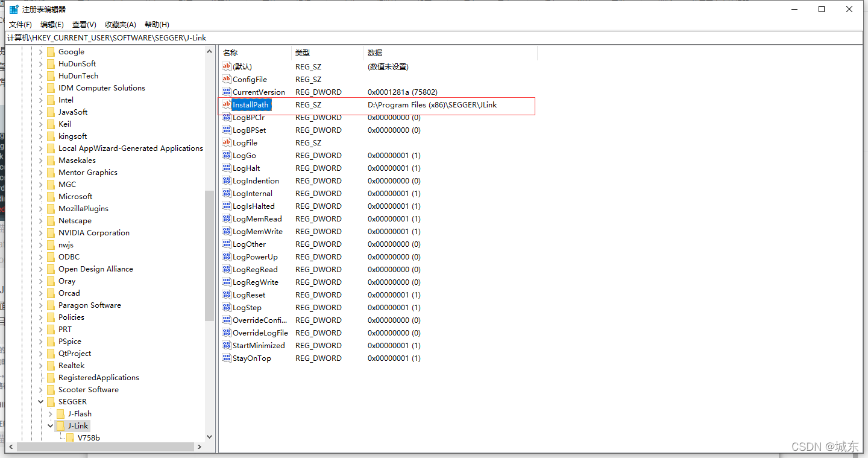The image size is (868, 458).
Task: Click the QtProject folder icon
Action: tap(51, 353)
